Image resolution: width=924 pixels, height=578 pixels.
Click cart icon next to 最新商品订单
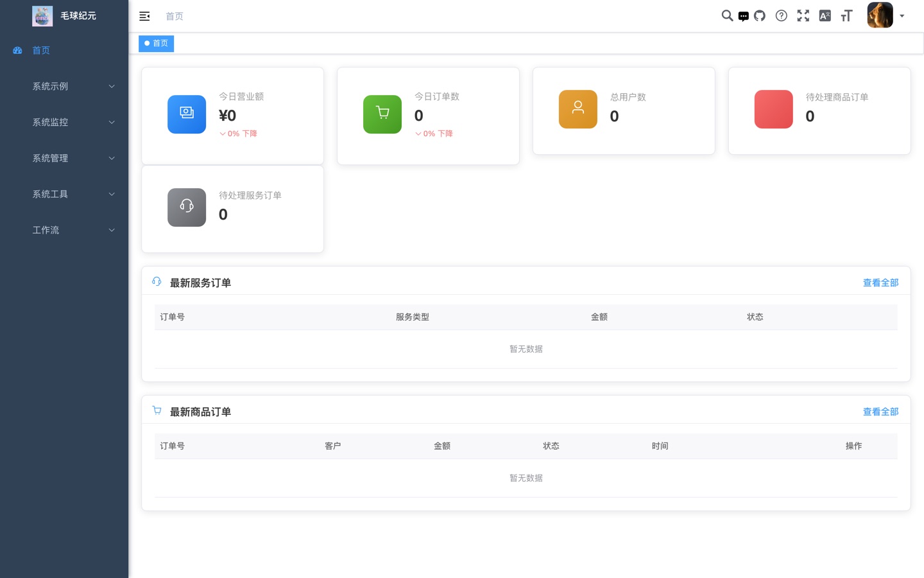157,411
